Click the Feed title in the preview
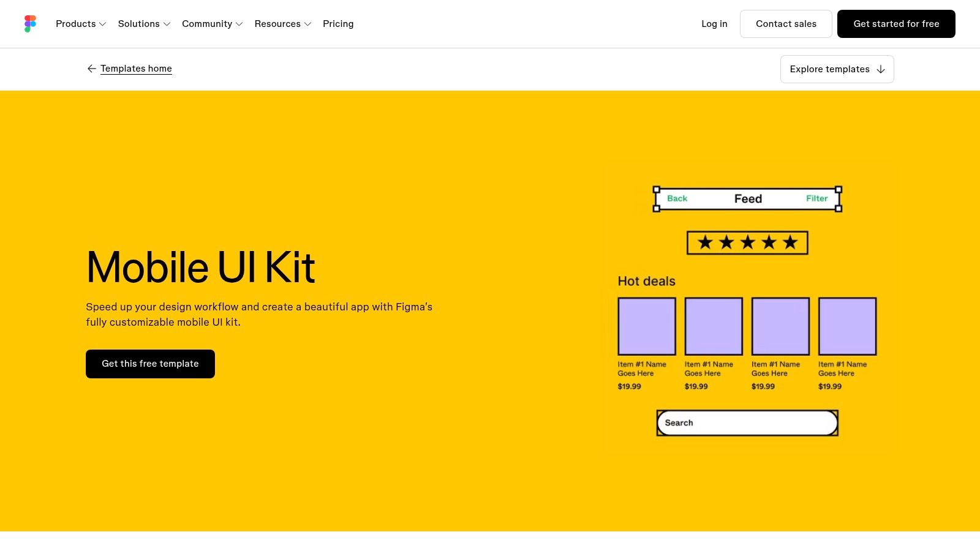 point(748,199)
